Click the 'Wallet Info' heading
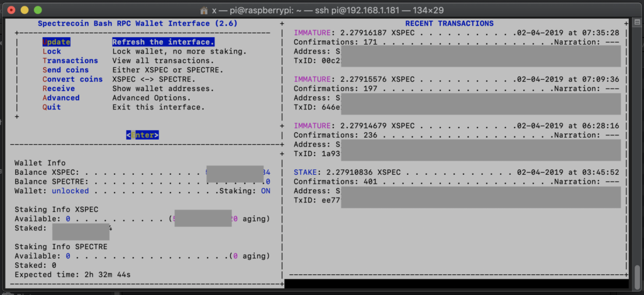Viewport: 644px width, 295px height. pos(40,163)
